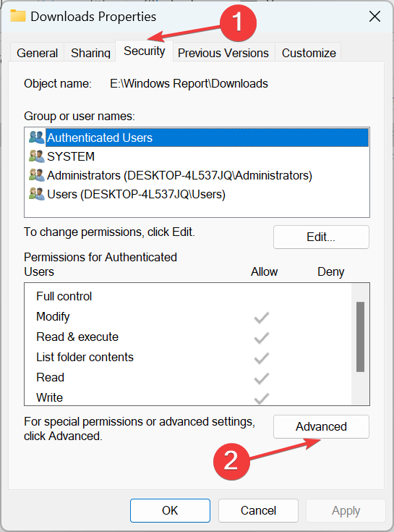Switch to the General tab
The image size is (394, 532).
(38, 53)
